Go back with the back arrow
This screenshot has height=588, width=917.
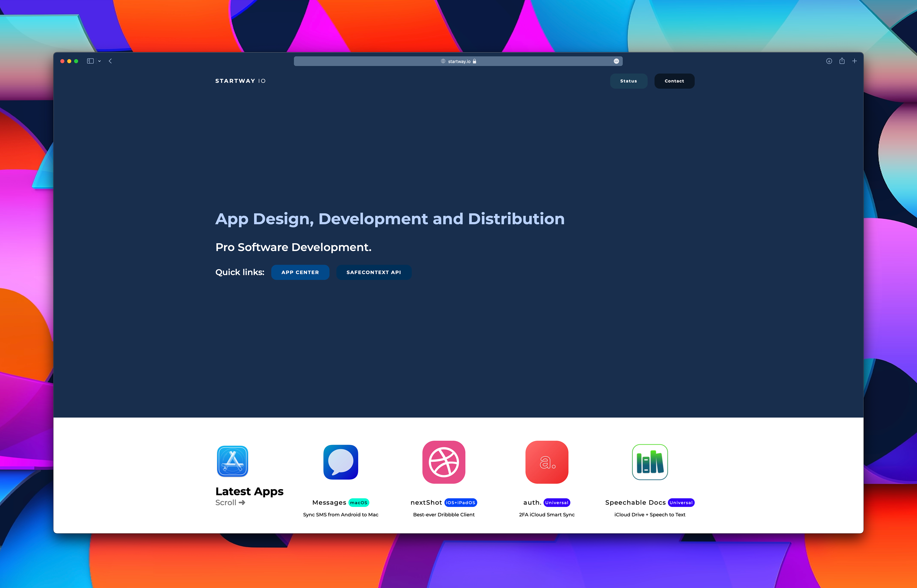(110, 61)
